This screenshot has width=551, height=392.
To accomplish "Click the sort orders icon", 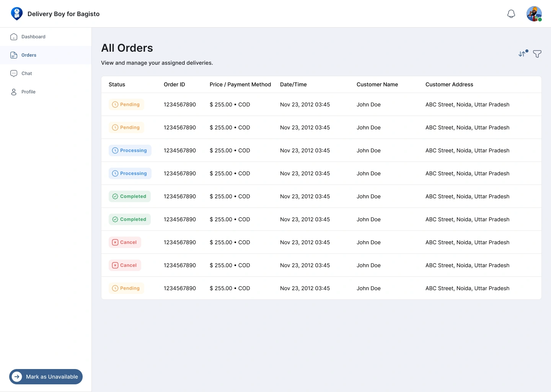I will [523, 54].
